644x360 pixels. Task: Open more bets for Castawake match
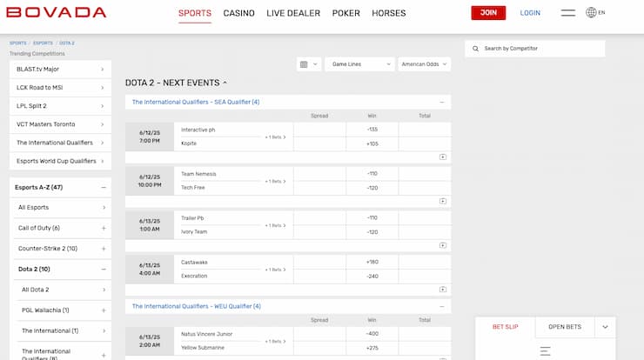275,270
